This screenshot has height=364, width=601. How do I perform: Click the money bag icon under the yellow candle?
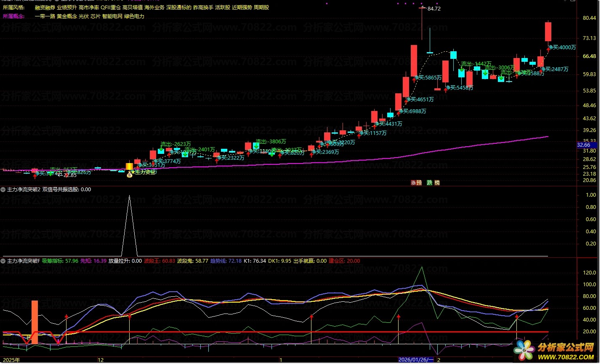click(x=130, y=174)
